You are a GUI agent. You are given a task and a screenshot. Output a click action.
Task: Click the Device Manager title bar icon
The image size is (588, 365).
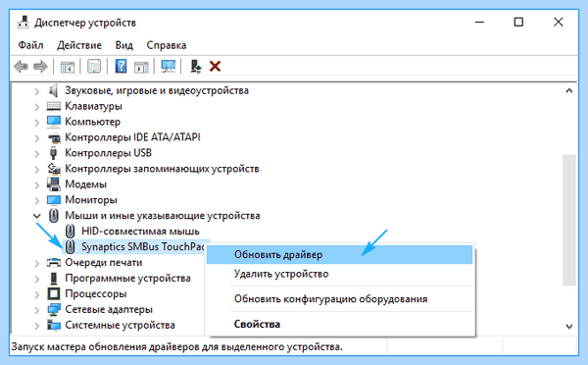click(24, 23)
